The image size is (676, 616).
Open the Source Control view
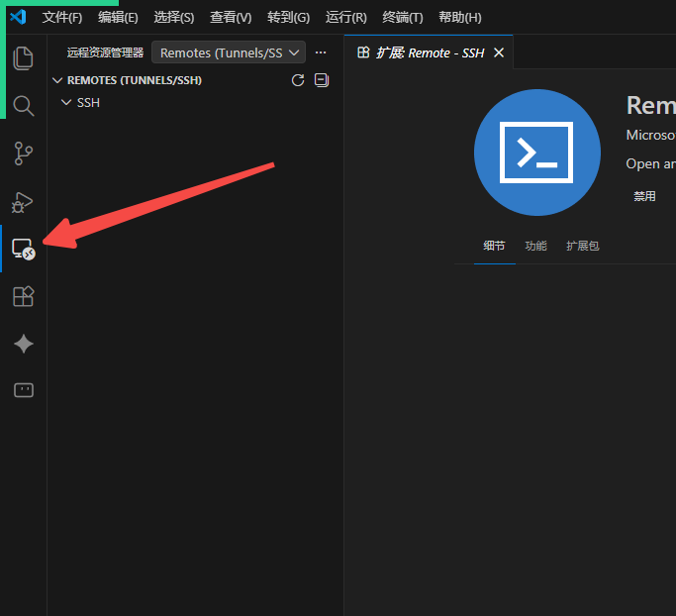(x=23, y=154)
